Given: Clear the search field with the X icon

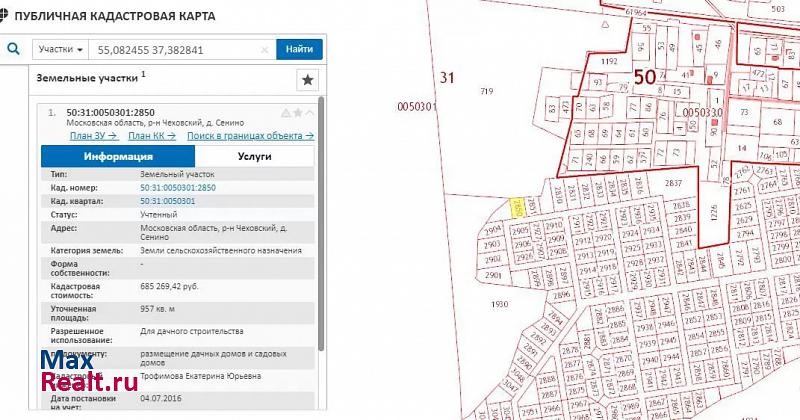Looking at the screenshot, I should (x=264, y=48).
